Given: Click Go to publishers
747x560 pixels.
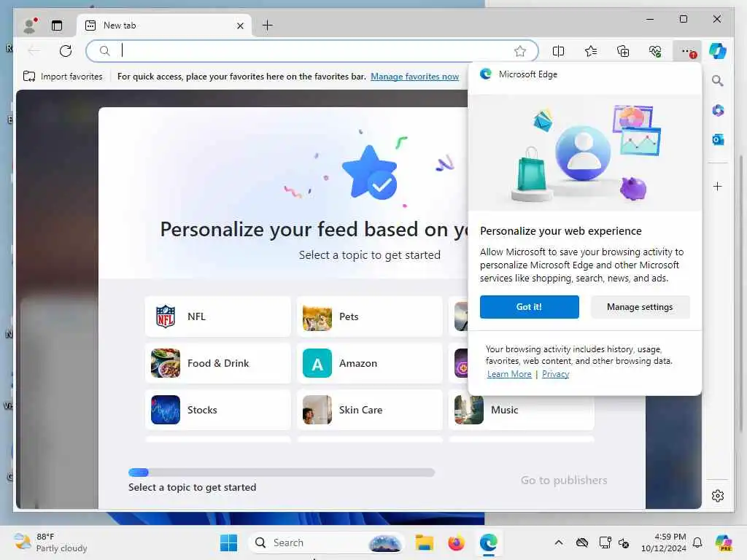Looking at the screenshot, I should pyautogui.click(x=564, y=480).
